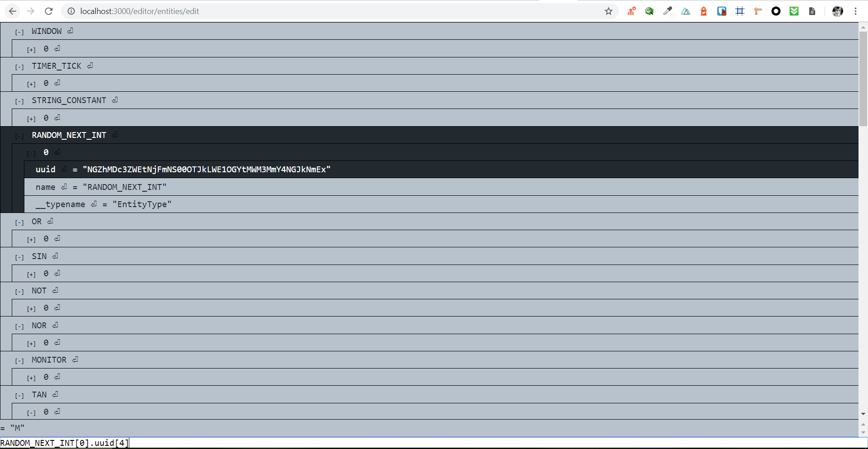Click return icon beside RANDOM_NEXT_INT
This screenshot has height=449, width=868.
115,135
